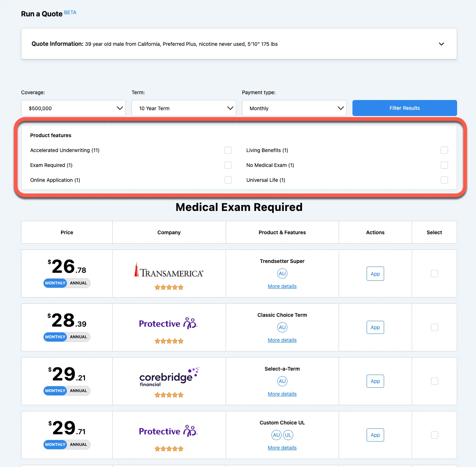The image size is (476, 467).
Task: Click App button for Custom Choice UL
Action: coord(375,435)
